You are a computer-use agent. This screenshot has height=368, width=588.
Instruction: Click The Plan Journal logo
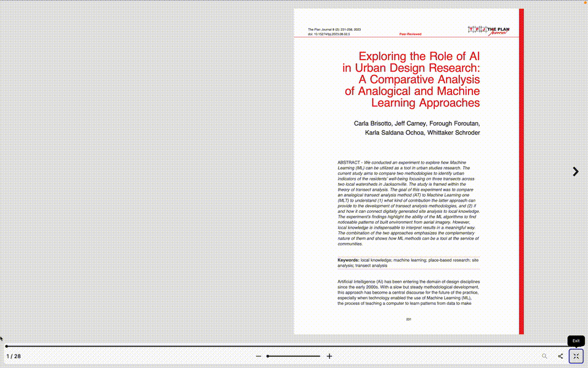coord(488,30)
